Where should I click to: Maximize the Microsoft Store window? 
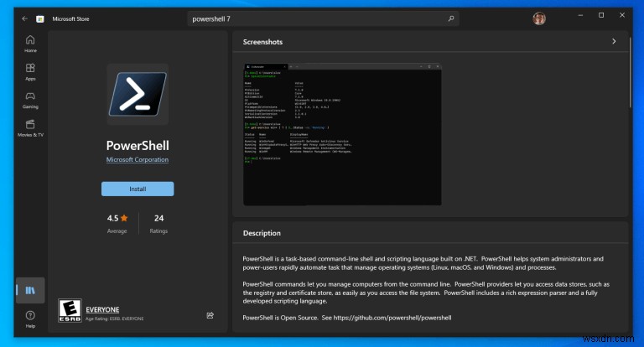(x=601, y=15)
